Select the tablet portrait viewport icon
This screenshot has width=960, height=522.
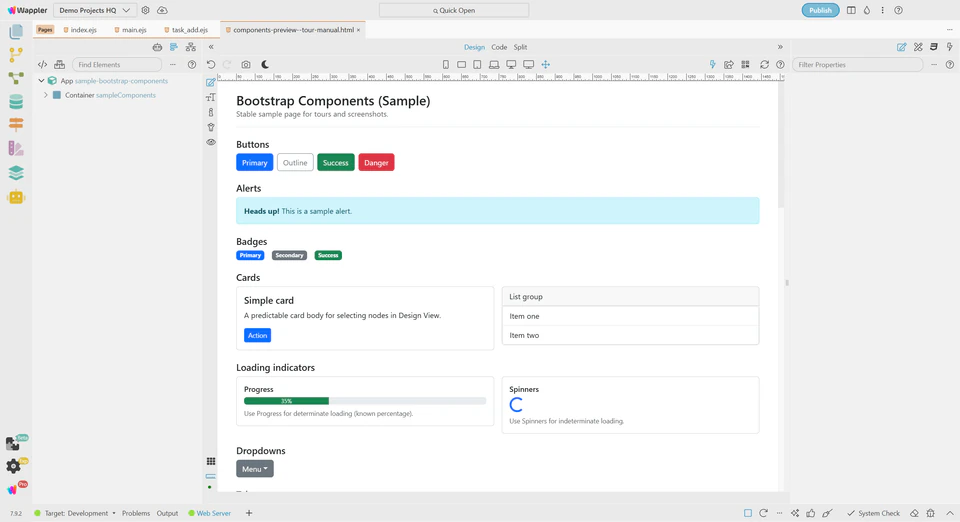coord(477,64)
